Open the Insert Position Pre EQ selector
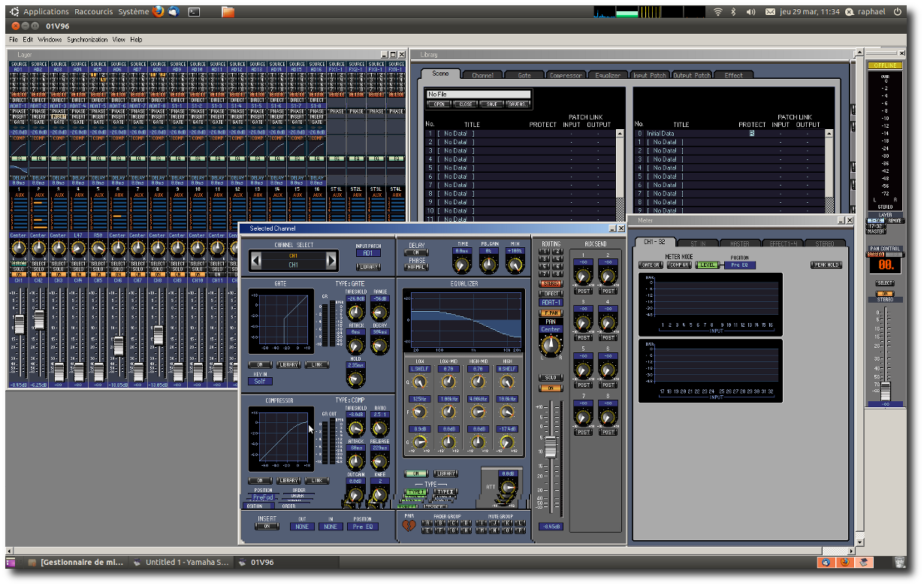The width and height of the screenshot is (924, 586). click(362, 527)
